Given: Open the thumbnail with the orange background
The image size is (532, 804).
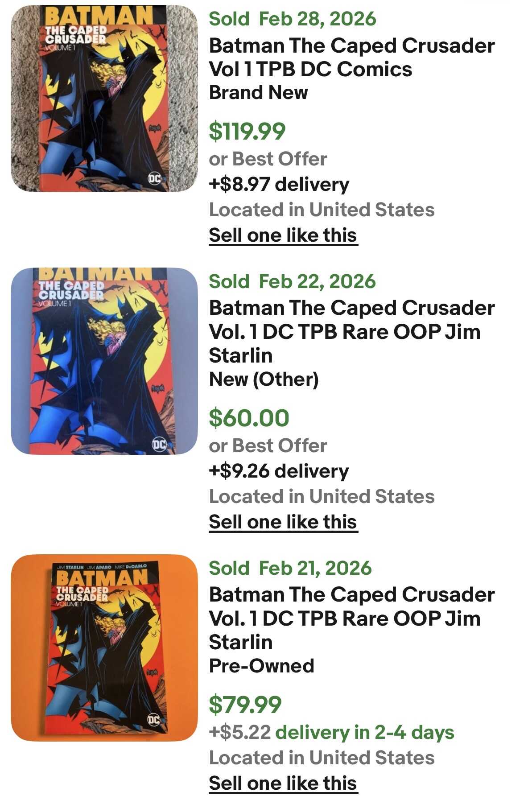Looking at the screenshot, I should [104, 647].
